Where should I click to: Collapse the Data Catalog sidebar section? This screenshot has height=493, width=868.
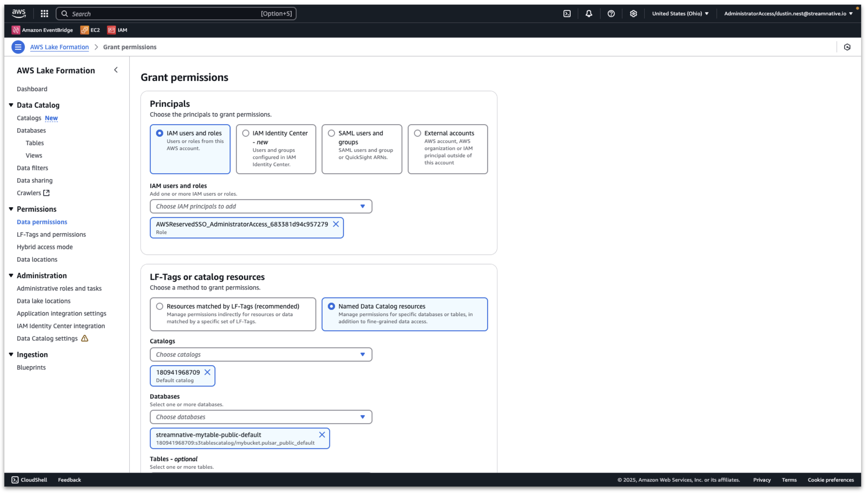click(x=11, y=105)
